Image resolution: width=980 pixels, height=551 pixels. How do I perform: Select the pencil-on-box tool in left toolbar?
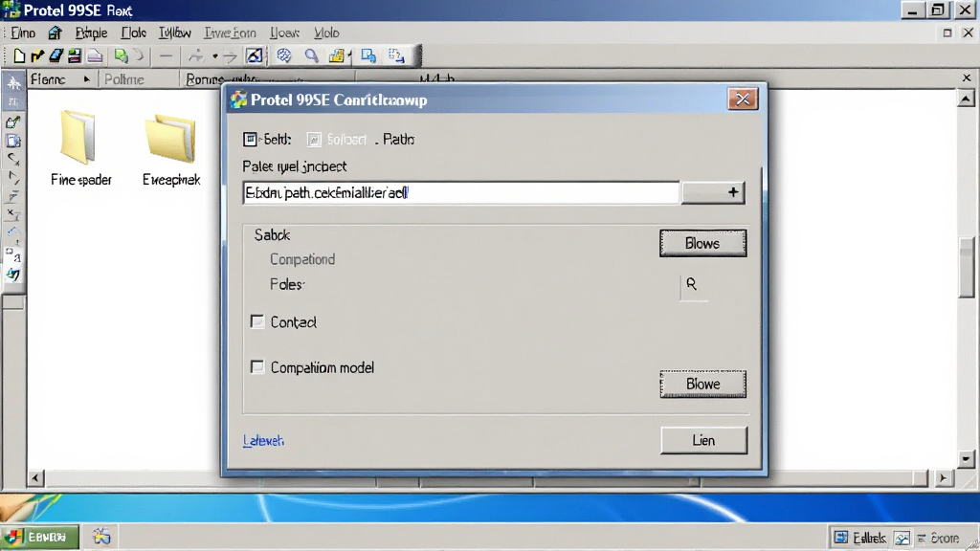point(13,121)
